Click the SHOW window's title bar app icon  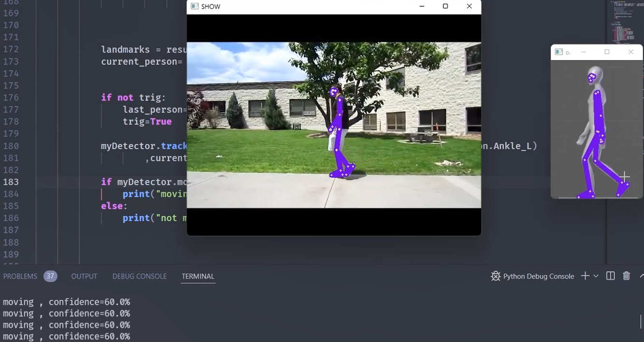coord(194,6)
